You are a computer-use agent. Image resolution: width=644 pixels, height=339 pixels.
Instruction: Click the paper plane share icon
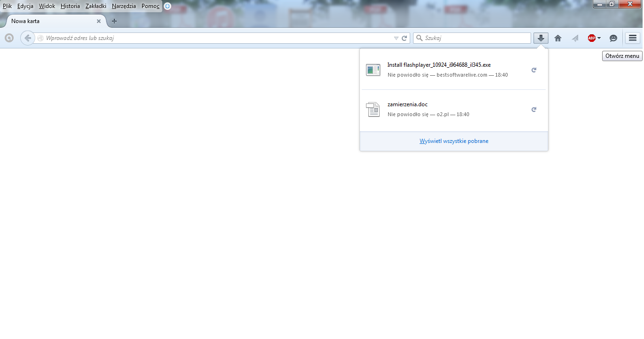pos(575,38)
